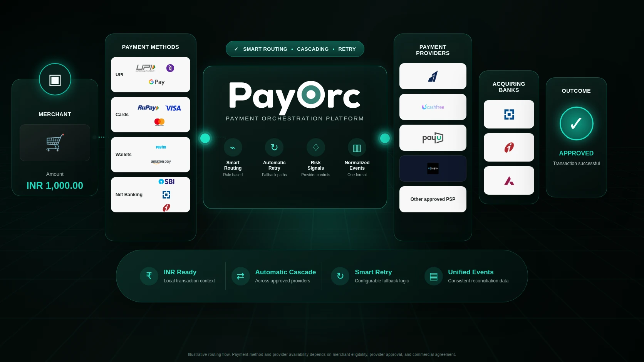Click the PhonePe purple logo
The height and width of the screenshot is (362, 644).
pyautogui.click(x=170, y=68)
